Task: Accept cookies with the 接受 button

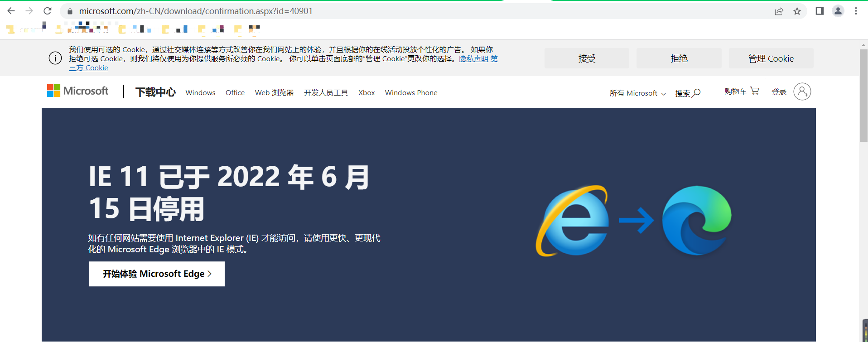Action: coord(587,58)
